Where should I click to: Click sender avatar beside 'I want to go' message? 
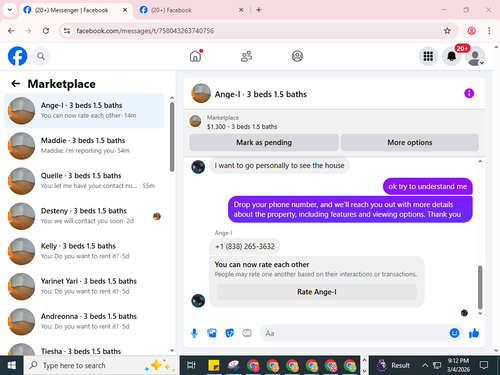point(198,167)
